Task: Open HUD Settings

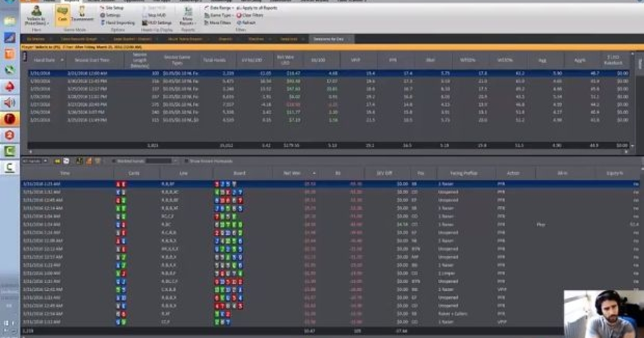Action: pyautogui.click(x=157, y=23)
